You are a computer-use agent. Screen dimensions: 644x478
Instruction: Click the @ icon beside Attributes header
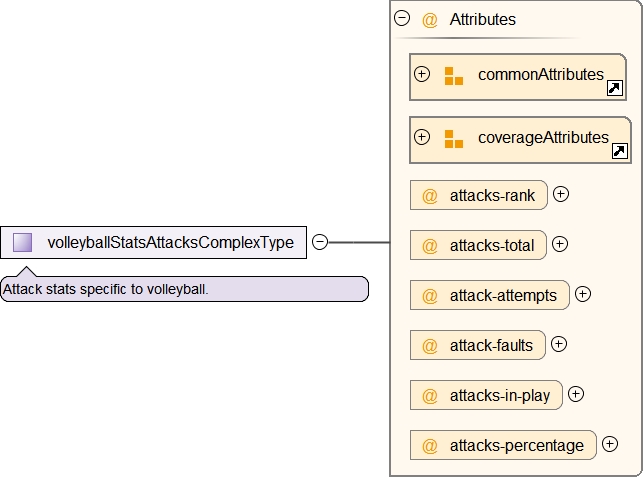click(430, 19)
